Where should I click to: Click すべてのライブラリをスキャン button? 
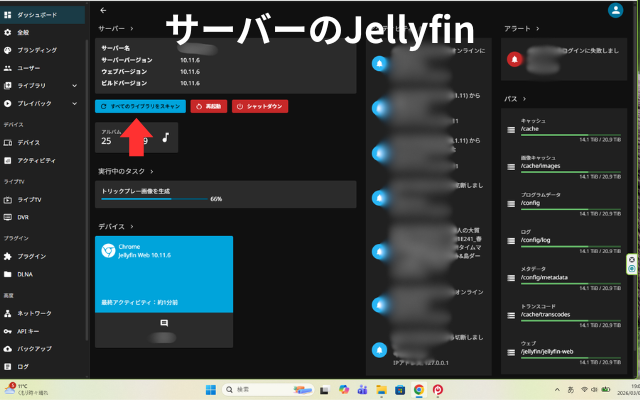click(x=139, y=105)
